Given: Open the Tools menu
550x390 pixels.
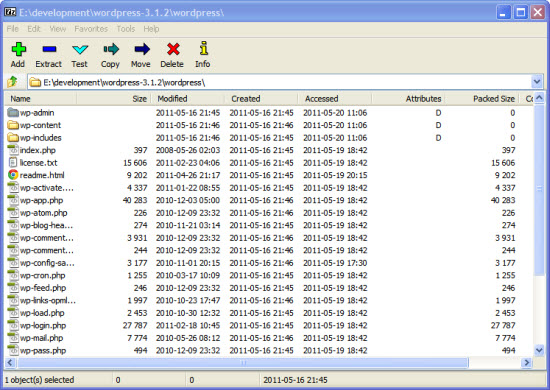Looking at the screenshot, I should pyautogui.click(x=126, y=29).
